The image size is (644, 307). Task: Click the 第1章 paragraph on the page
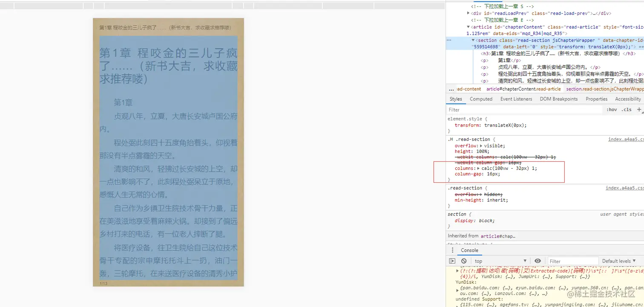tap(123, 103)
